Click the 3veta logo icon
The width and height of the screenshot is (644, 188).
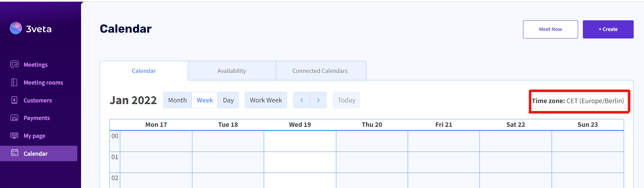16,28
